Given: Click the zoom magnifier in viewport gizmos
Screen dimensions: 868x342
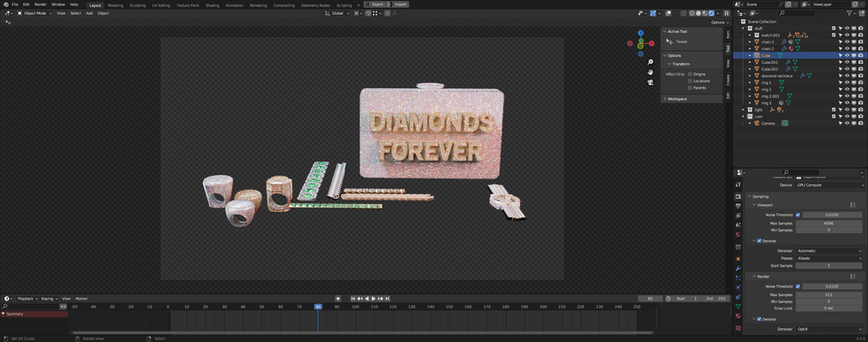Looking at the screenshot, I should (650, 62).
